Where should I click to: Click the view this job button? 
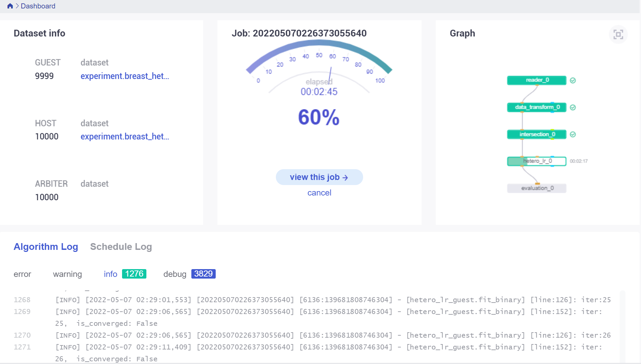[x=319, y=177]
